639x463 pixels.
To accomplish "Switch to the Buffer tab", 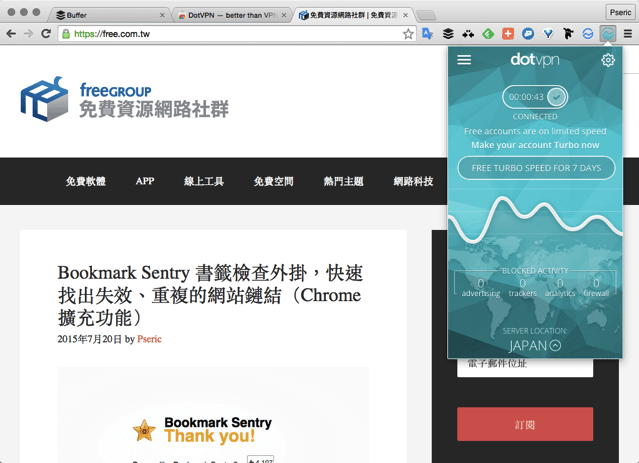I will tap(108, 15).
